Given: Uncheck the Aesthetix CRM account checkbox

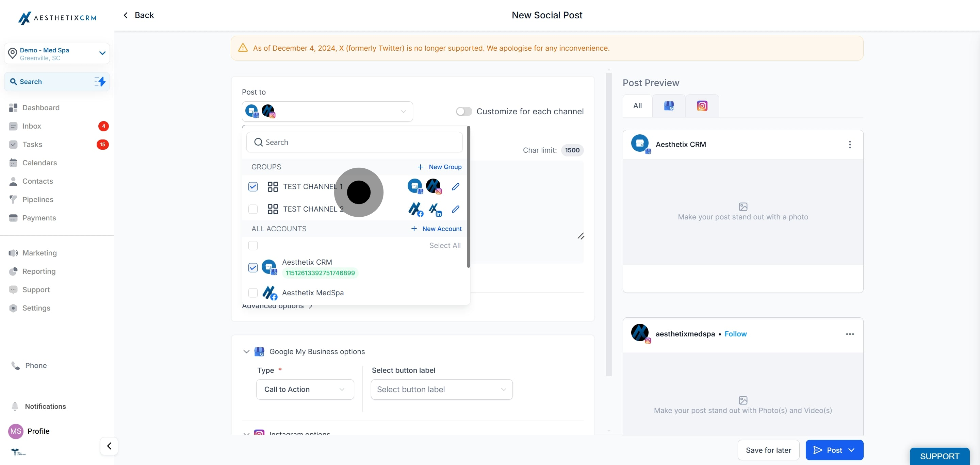Looking at the screenshot, I should click(253, 268).
